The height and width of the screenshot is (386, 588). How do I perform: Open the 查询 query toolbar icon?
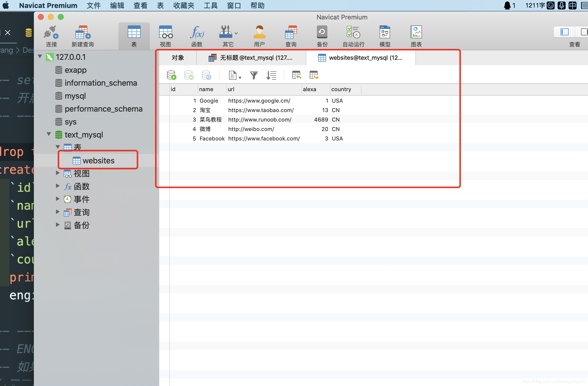291,36
